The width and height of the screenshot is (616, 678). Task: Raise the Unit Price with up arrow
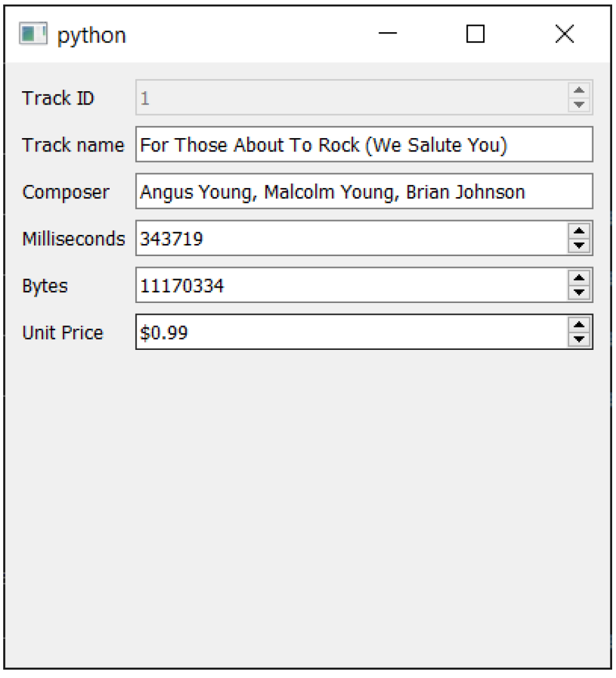[x=579, y=325]
